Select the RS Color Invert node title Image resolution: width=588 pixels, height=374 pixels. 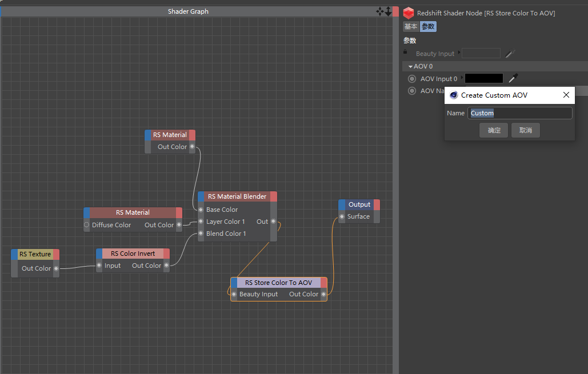tap(133, 254)
